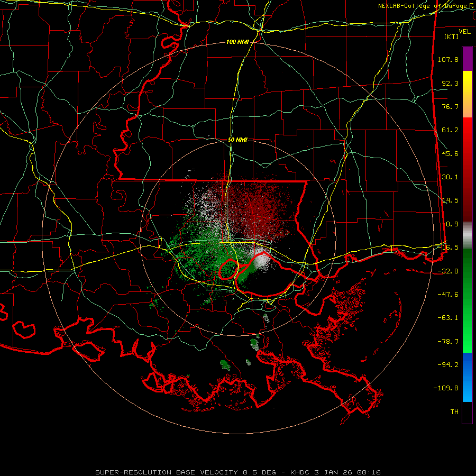Viewport: 476px width, 476px height.
Task: Select the -94.2 velocity scale value
Action: click(448, 365)
